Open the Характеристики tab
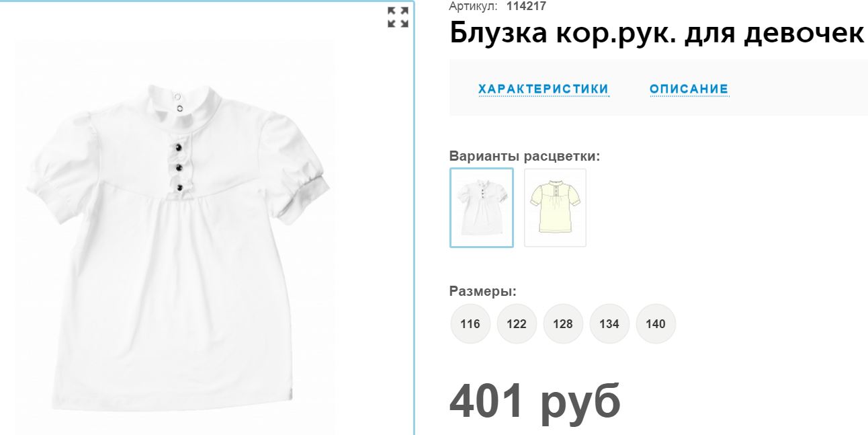Screen dimensions: 868x435 [544, 89]
